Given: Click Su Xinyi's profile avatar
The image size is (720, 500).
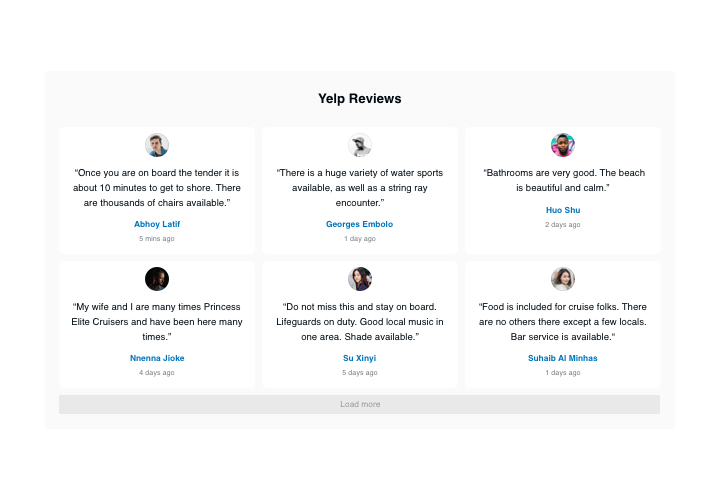Looking at the screenshot, I should pos(360,279).
